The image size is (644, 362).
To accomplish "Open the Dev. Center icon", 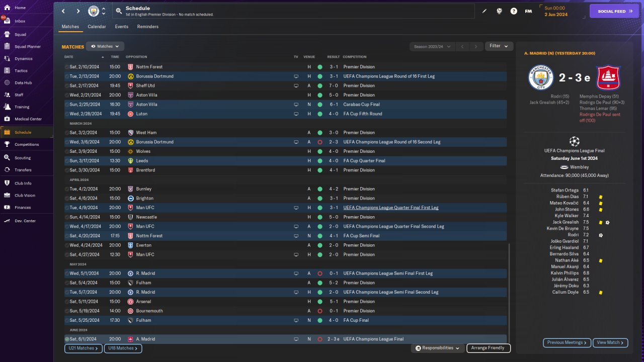I will [x=7, y=221].
